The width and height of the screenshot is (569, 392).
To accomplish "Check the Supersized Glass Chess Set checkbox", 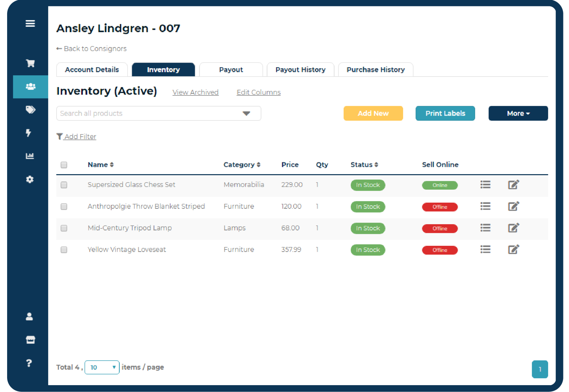I will pyautogui.click(x=64, y=185).
